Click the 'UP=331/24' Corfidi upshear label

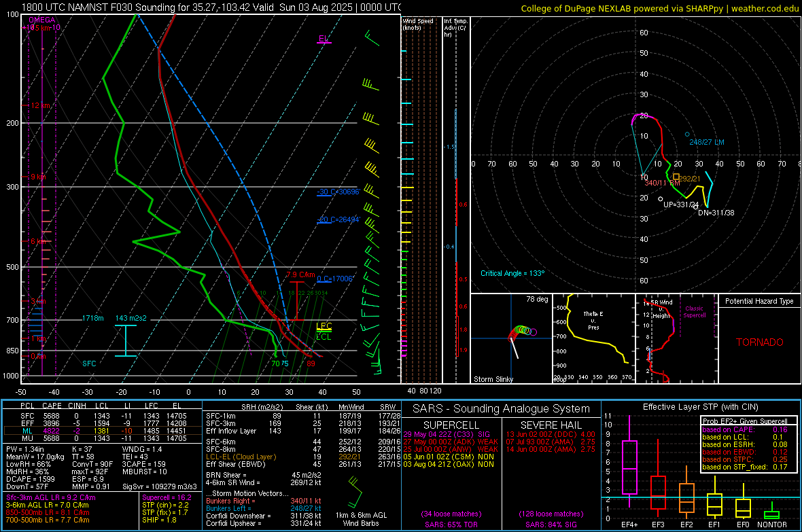tap(681, 205)
